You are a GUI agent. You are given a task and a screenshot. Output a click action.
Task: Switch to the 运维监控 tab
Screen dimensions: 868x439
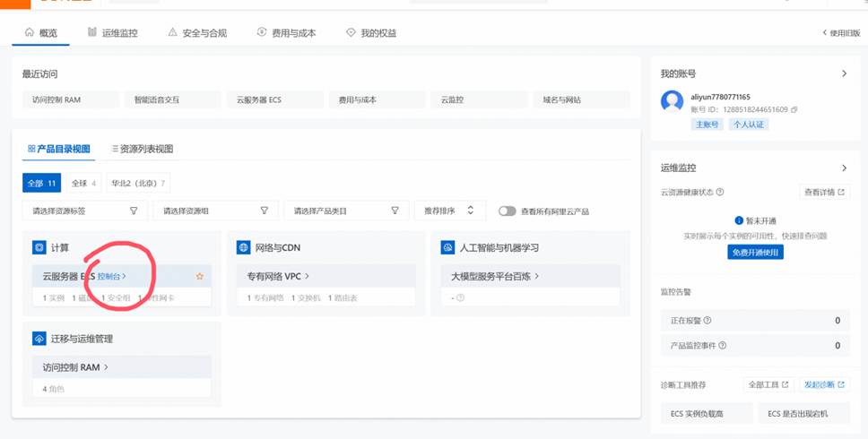point(113,33)
